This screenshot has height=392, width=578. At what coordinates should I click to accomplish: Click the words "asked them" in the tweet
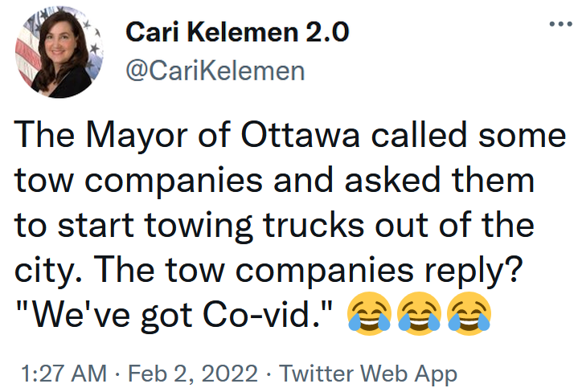coord(446,180)
